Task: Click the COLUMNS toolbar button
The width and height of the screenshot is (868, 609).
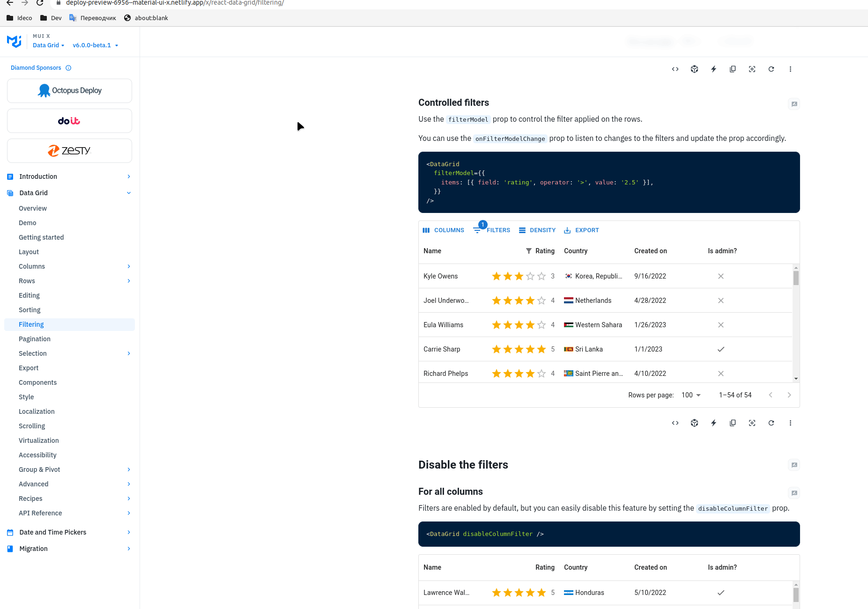Action: coord(443,230)
